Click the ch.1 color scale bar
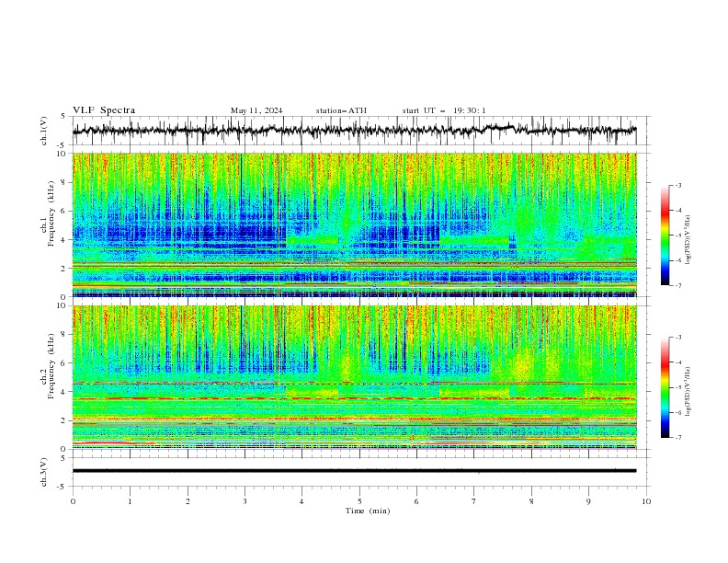Image resolution: width=728 pixels, height=563 pixels. tap(665, 236)
